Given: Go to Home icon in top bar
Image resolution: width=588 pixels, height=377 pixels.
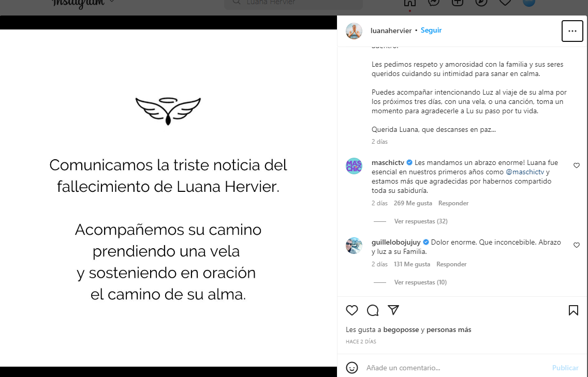Looking at the screenshot, I should pyautogui.click(x=410, y=2).
